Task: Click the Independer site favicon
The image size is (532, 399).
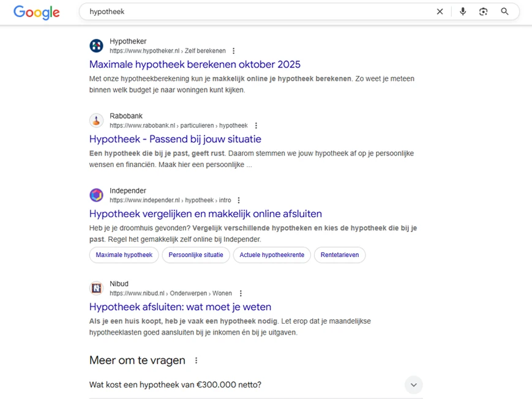Action: pyautogui.click(x=96, y=195)
